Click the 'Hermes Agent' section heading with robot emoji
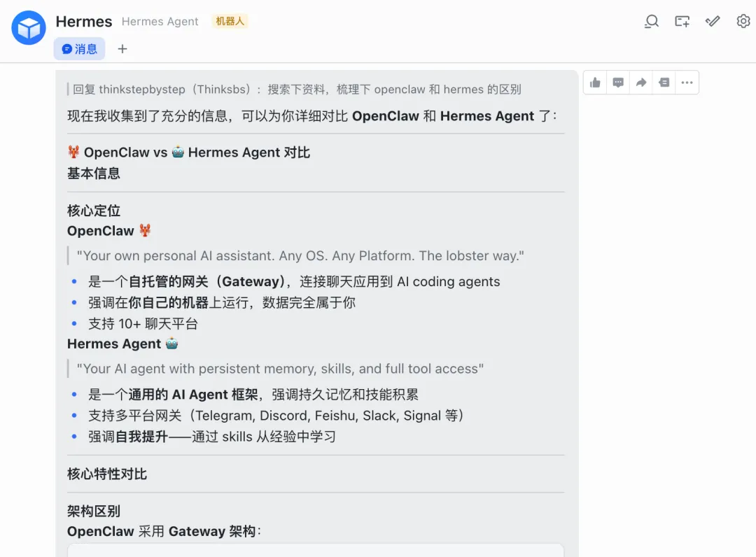 122,344
